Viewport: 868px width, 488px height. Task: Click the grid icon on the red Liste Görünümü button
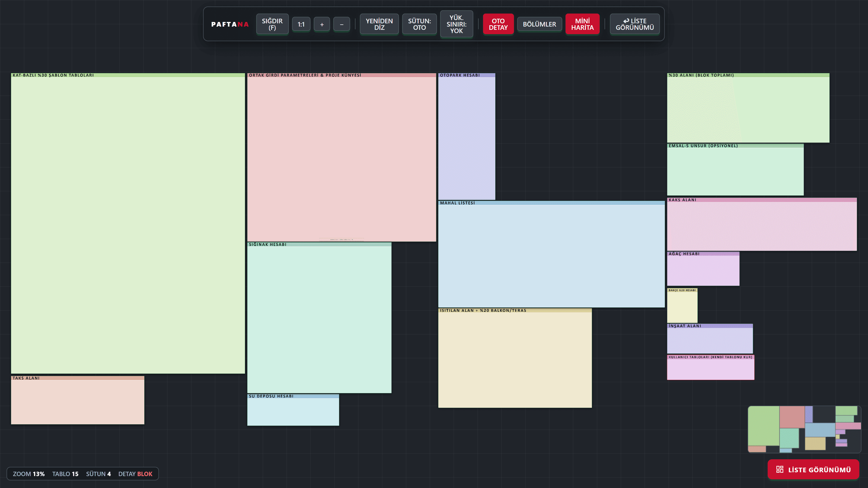(x=780, y=470)
